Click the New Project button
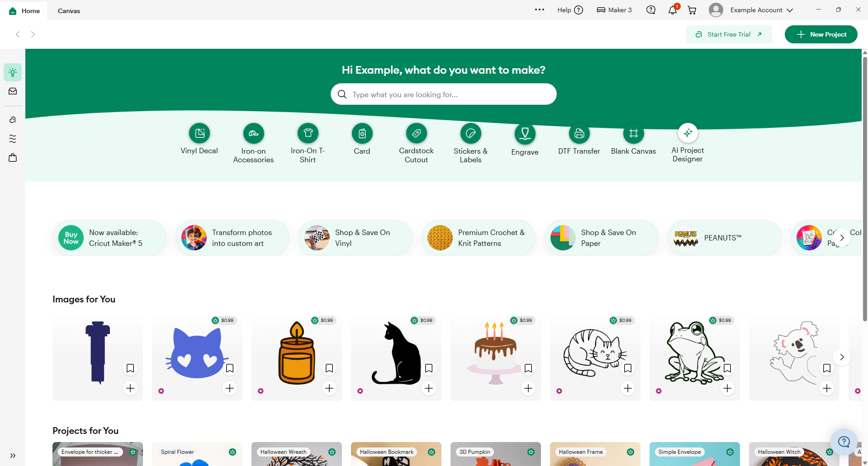 tap(821, 34)
